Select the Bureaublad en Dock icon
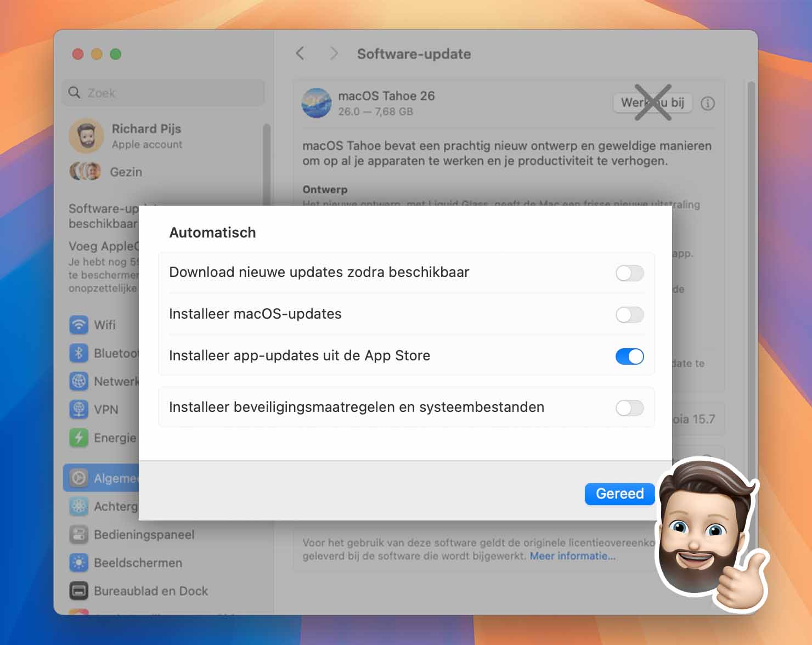This screenshot has width=812, height=645. click(x=79, y=591)
